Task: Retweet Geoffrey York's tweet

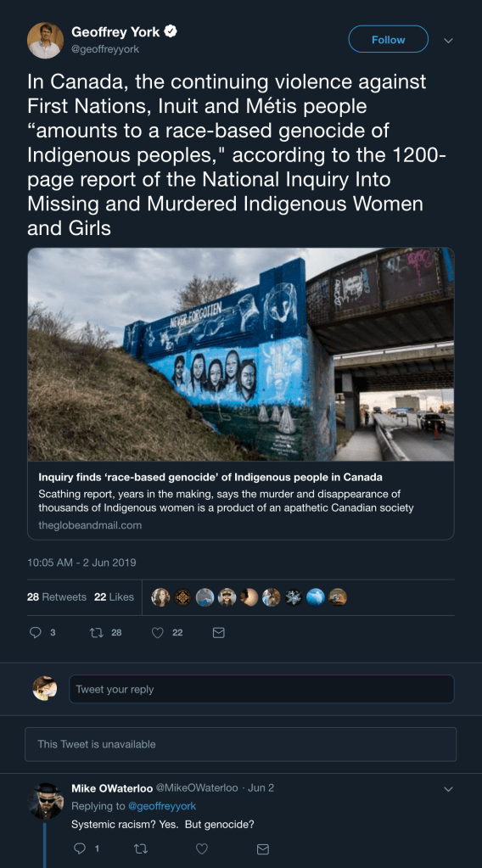Action: pyautogui.click(x=98, y=632)
